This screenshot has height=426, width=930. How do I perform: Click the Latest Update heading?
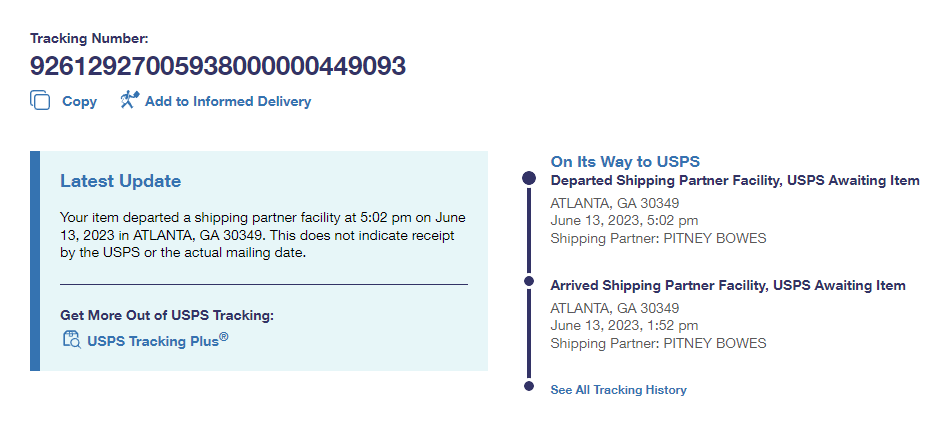120,181
